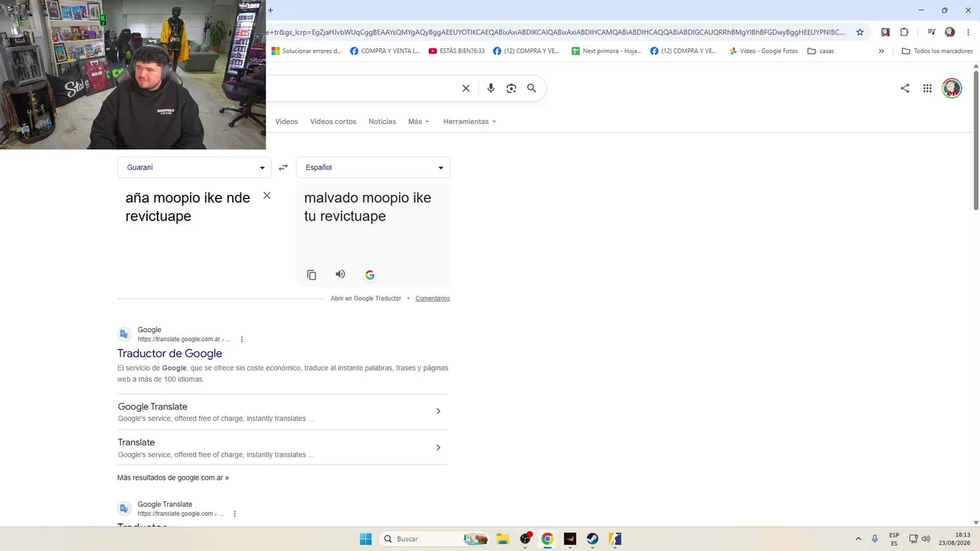Clear the Guaraní source text
The height and width of the screenshot is (551, 980).
click(266, 196)
